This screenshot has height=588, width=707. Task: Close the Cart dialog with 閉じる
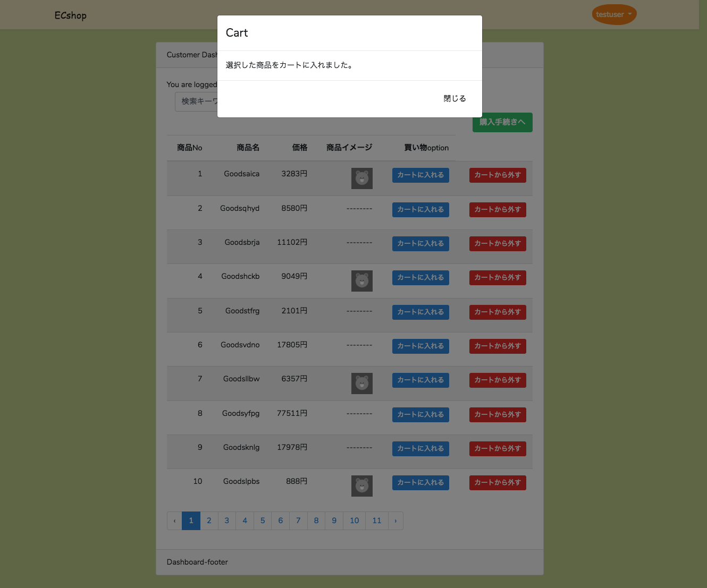(x=454, y=99)
